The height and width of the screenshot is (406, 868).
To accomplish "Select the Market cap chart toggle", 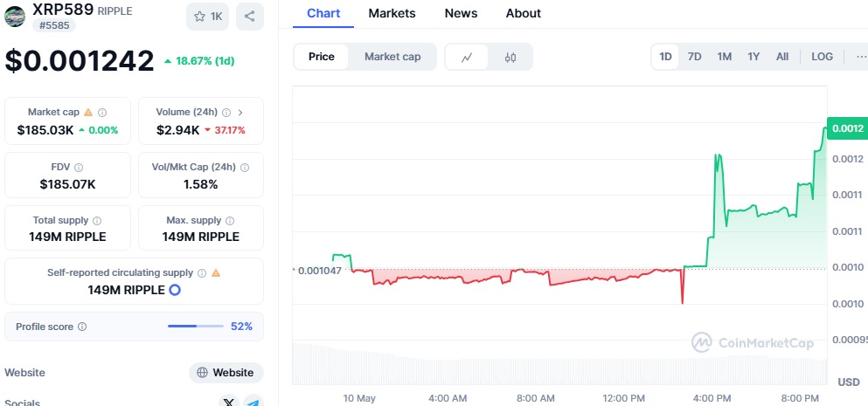I will pyautogui.click(x=392, y=57).
